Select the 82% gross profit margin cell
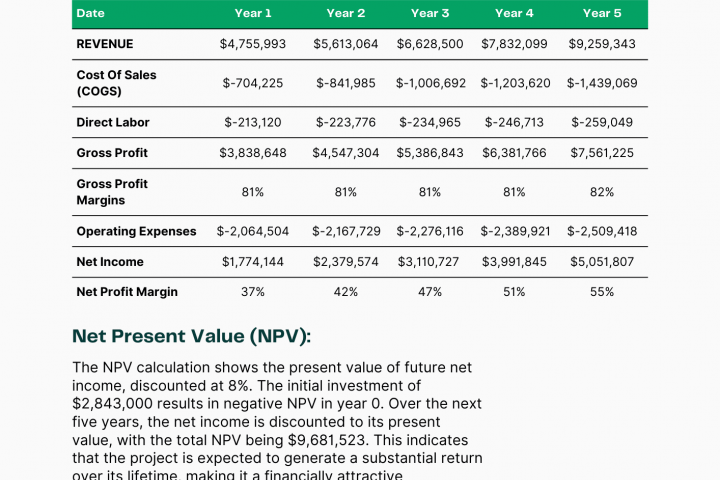720x480 pixels. tap(602, 192)
